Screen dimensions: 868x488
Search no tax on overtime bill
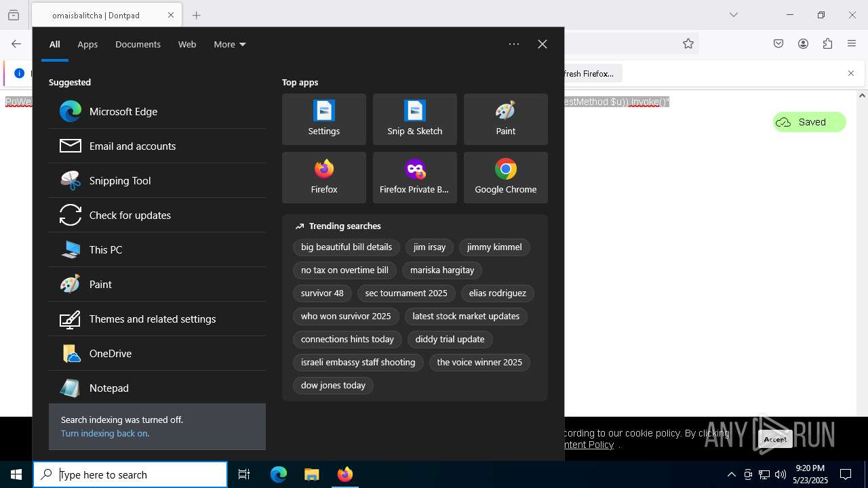pyautogui.click(x=344, y=270)
